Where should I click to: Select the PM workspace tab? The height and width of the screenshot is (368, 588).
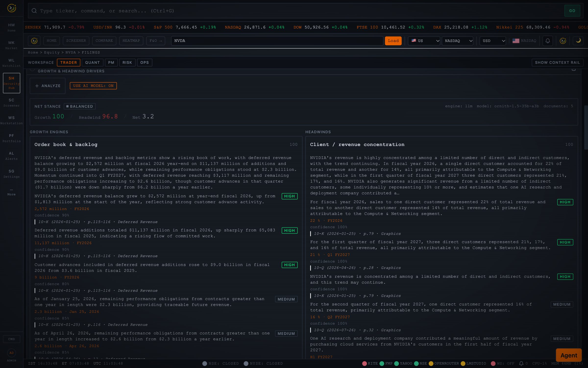click(x=111, y=63)
